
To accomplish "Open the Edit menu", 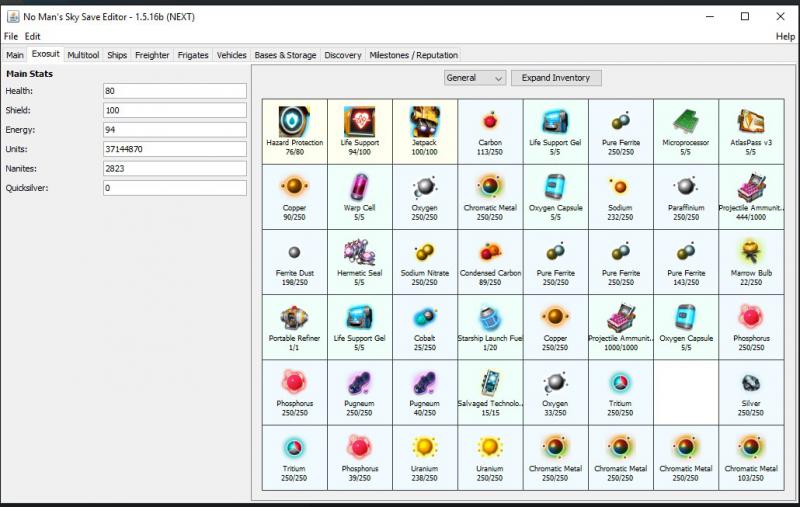I will click(32, 36).
